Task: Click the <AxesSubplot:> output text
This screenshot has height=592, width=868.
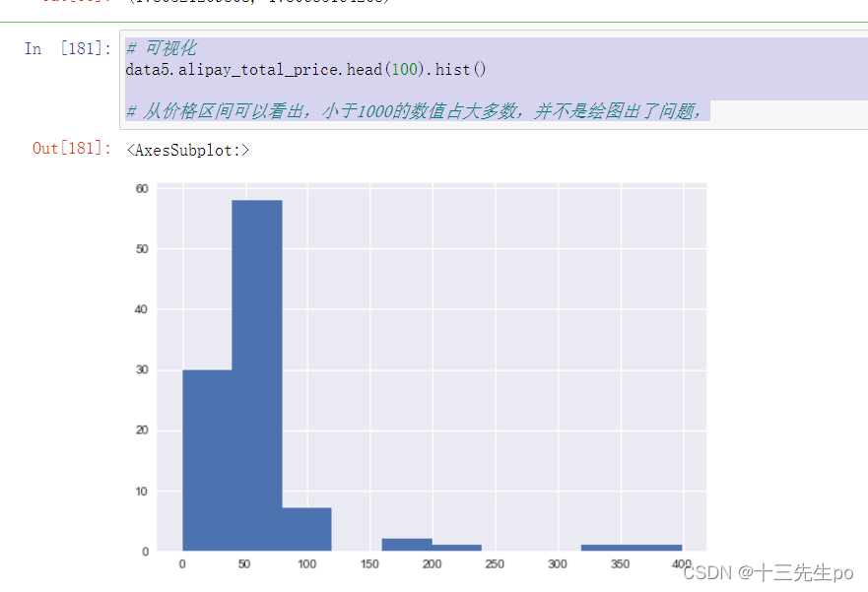Action: [x=188, y=151]
